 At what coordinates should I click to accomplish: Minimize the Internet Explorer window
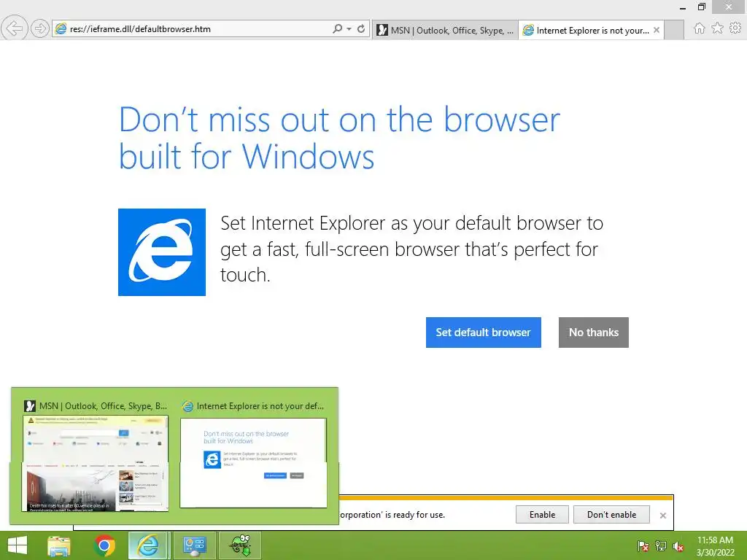683,7
